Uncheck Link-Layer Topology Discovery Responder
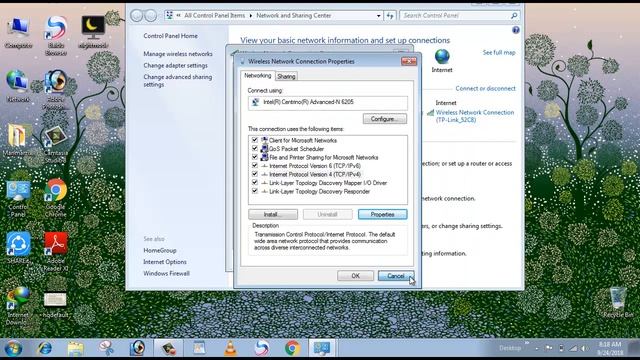Screen dimensions: 640x360 pos(255,191)
